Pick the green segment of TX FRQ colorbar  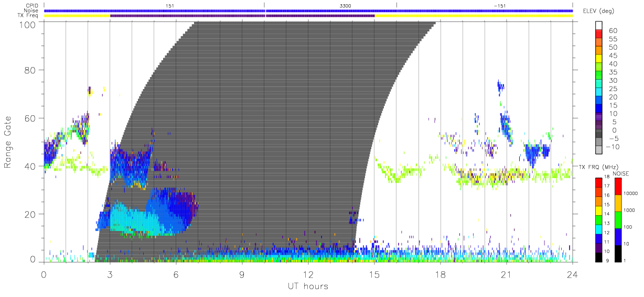(x=599, y=219)
